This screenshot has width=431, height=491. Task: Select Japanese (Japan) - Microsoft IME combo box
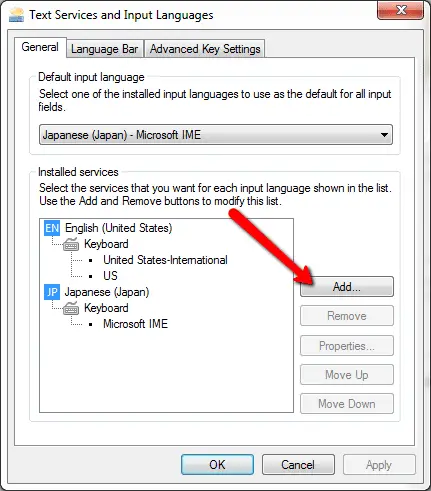pos(216,135)
